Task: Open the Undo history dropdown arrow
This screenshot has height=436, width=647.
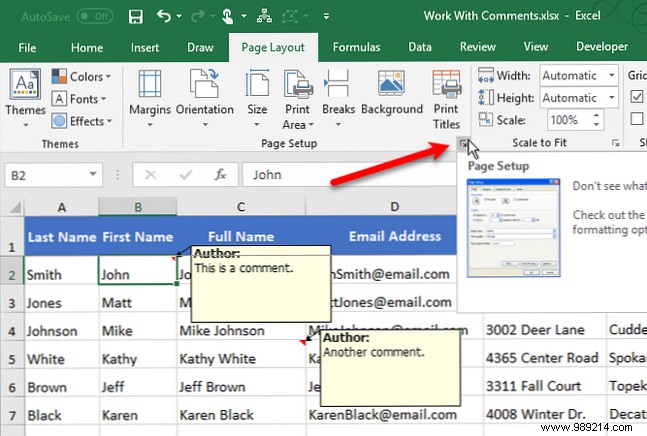Action: click(179, 16)
